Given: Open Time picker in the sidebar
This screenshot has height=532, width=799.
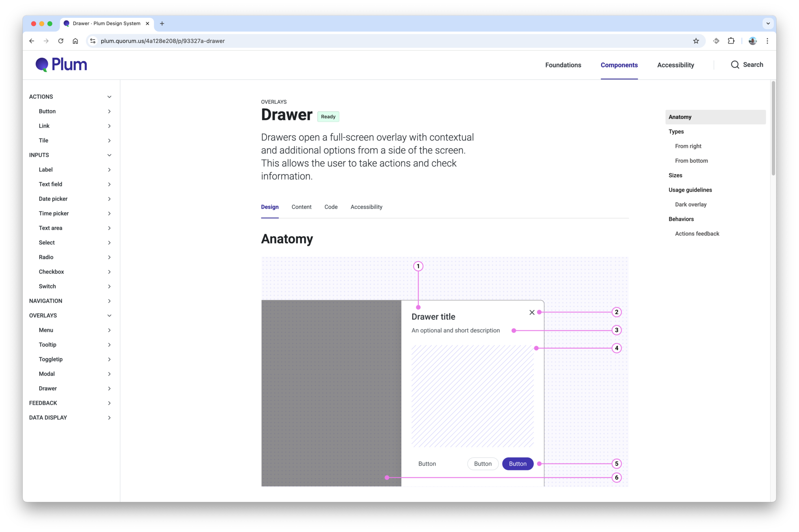Looking at the screenshot, I should coord(54,214).
